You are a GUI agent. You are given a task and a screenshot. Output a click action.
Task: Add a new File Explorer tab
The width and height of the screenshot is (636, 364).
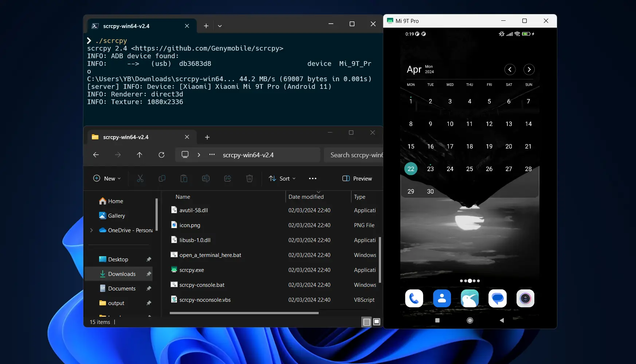tap(207, 137)
